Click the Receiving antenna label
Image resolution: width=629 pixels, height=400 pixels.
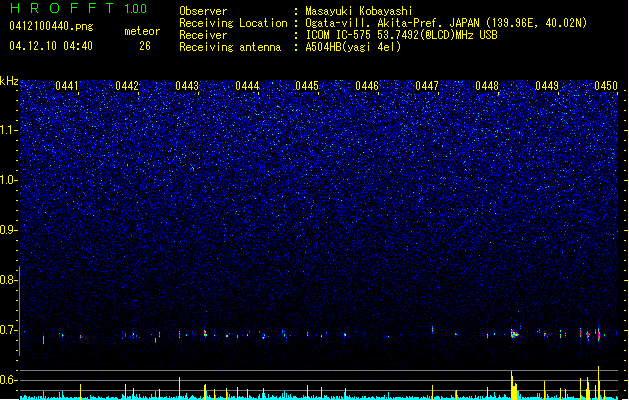click(230, 47)
